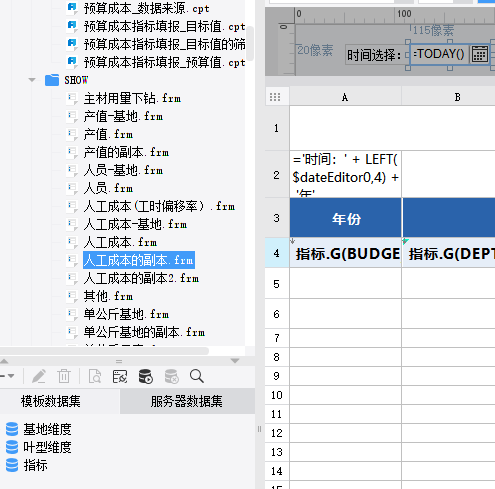
Task: Select the 单公斤基地的副本.frm file
Action: (144, 332)
